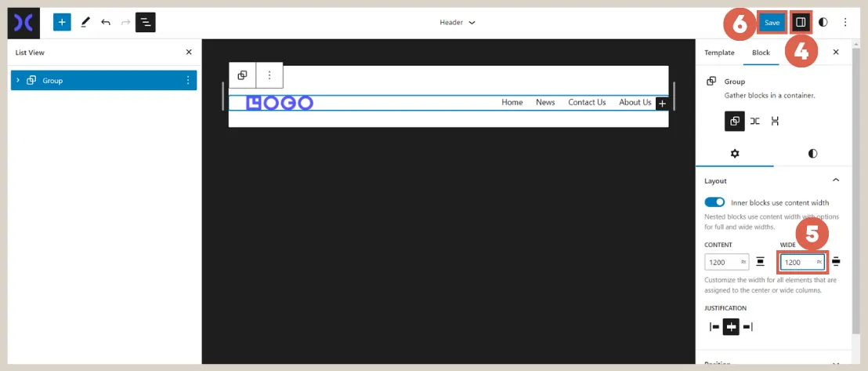Select the Tools pencil icon

tap(85, 22)
